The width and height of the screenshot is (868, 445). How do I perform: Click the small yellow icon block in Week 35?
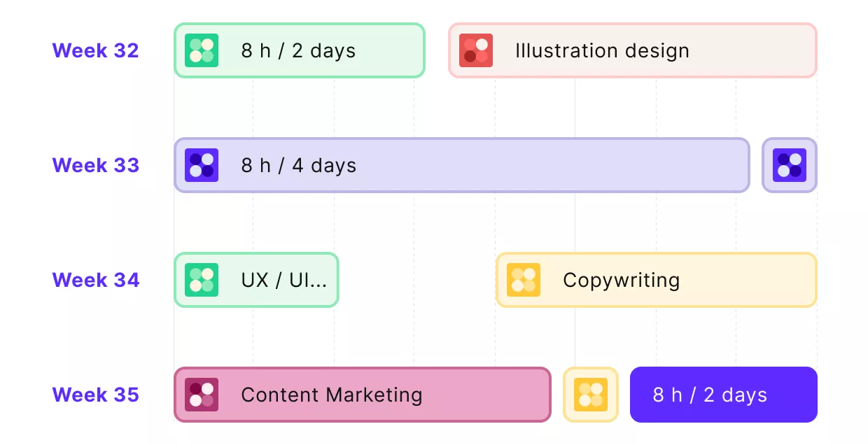[x=591, y=395]
